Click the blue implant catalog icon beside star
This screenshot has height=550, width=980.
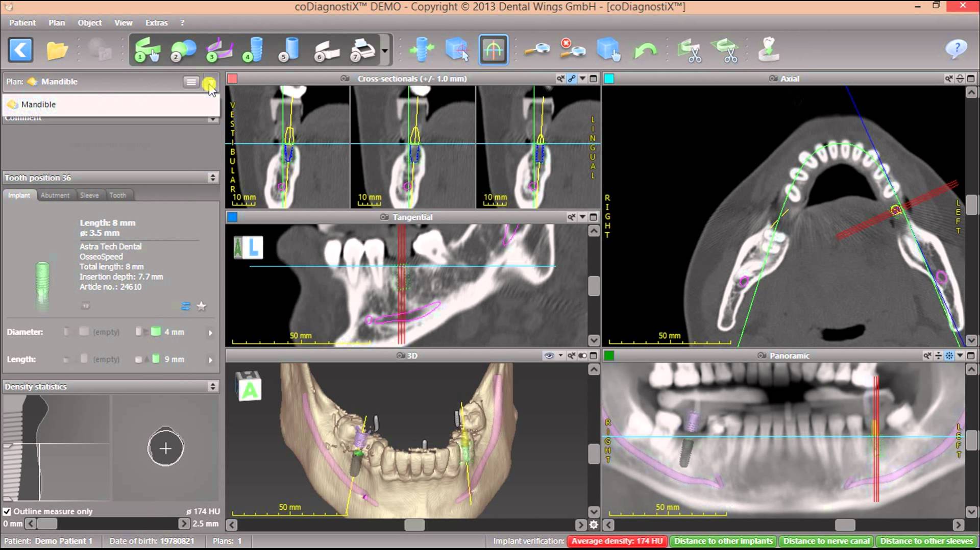coord(186,306)
